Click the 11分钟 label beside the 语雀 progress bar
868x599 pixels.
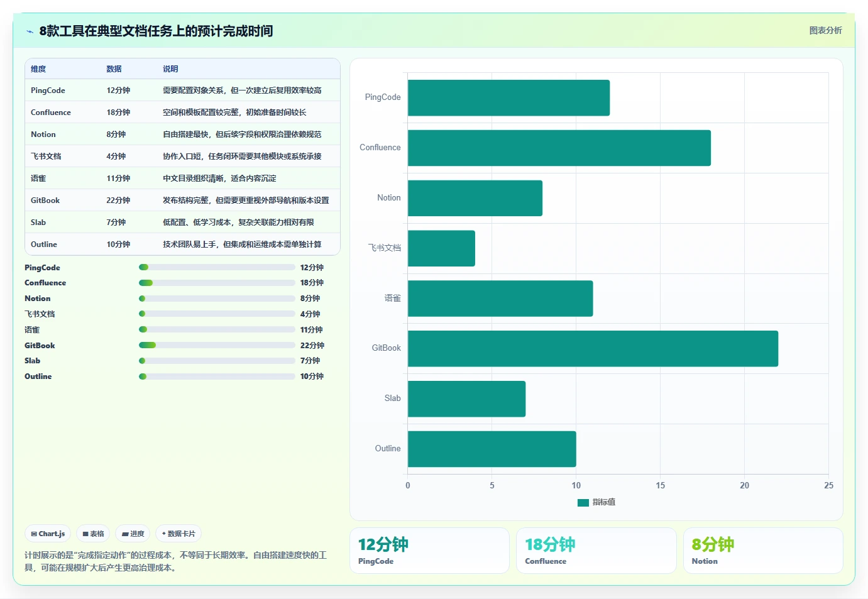pyautogui.click(x=312, y=330)
